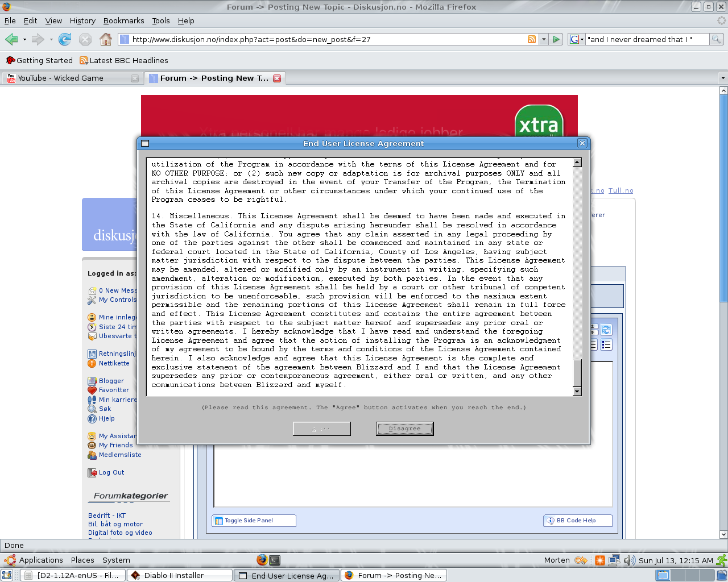Viewport: 728px width, 582px height.
Task: Switch to Diablo II Installer in the taskbar
Action: tap(180, 575)
